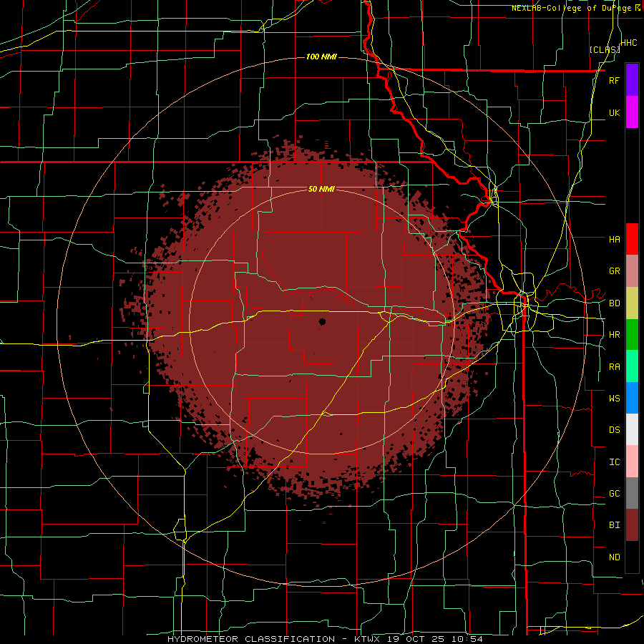Click the HR legend label
The image size is (644, 644).
point(614,335)
